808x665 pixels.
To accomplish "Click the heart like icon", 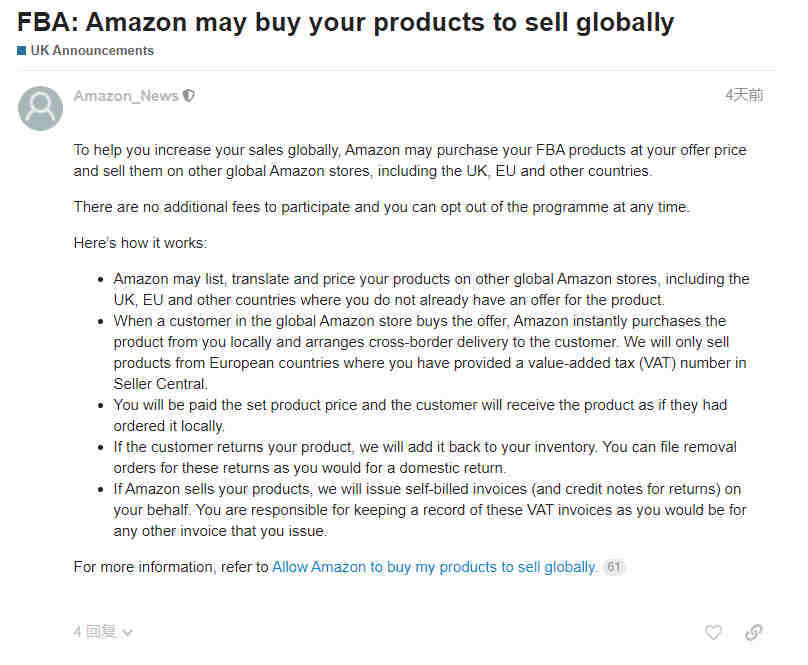I will (713, 632).
